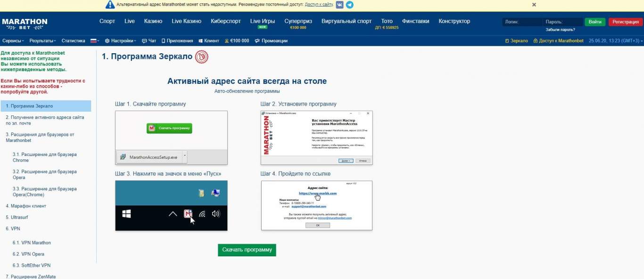Screen dimensions: 644x279
Task: Click the VK social network icon
Action: 339,5
